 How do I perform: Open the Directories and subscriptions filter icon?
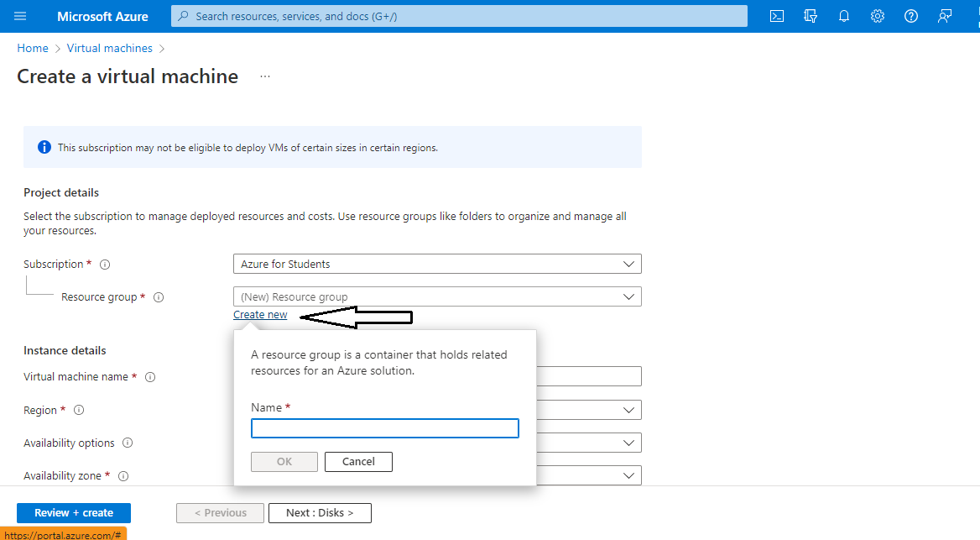point(810,16)
